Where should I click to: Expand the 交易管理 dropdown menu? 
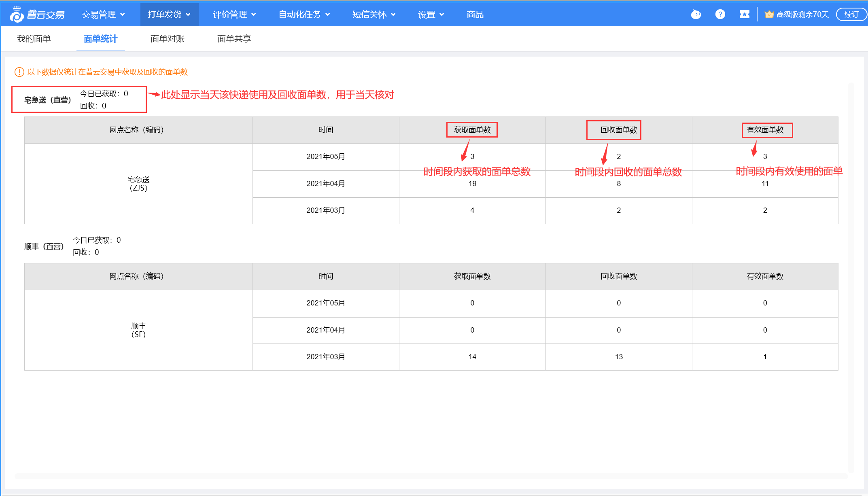103,15
